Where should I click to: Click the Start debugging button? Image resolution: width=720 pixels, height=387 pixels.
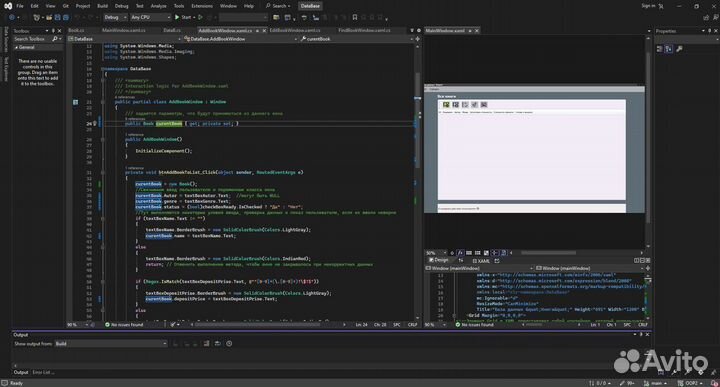183,17
